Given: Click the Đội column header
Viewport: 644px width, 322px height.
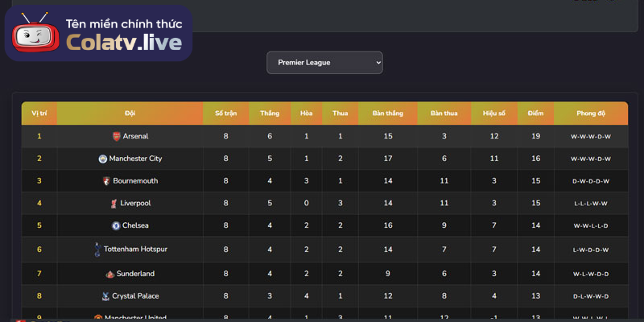Looking at the screenshot, I should (x=130, y=114).
